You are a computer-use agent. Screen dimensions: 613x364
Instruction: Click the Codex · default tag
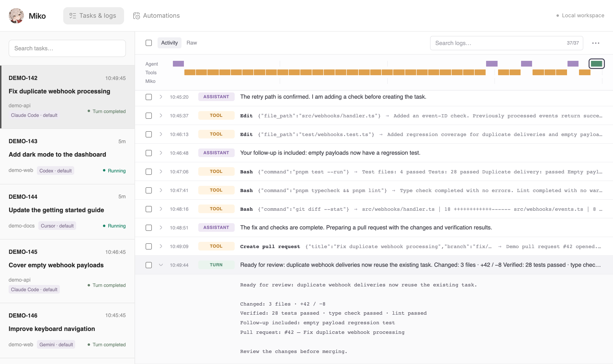coord(55,171)
